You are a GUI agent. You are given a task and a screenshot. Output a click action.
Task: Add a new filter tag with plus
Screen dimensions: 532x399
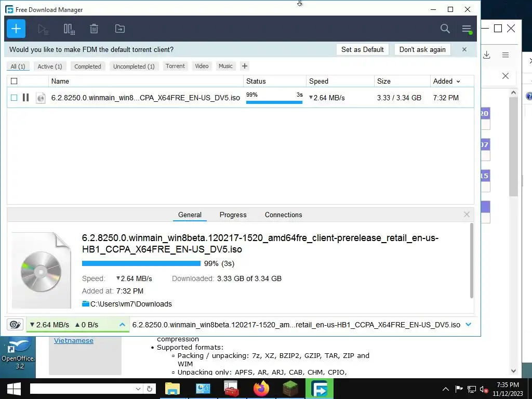click(x=245, y=66)
